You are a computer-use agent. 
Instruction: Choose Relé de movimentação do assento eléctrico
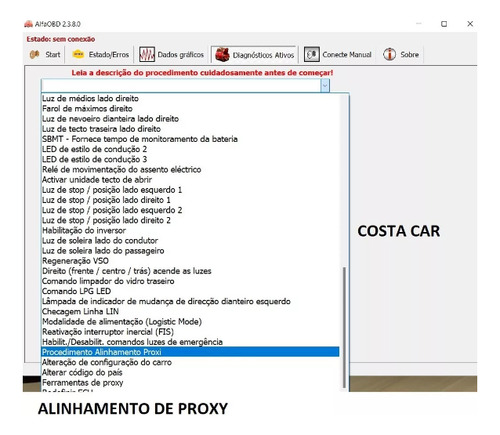coord(190,170)
